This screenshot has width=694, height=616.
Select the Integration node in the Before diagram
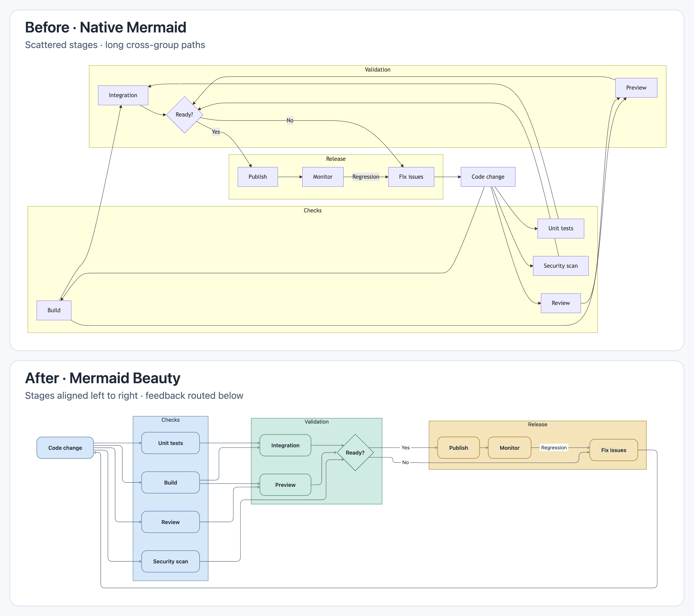[123, 95]
